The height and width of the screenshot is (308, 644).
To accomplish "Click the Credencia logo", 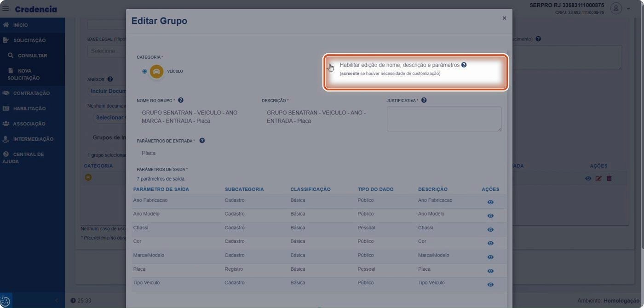I will click(36, 9).
